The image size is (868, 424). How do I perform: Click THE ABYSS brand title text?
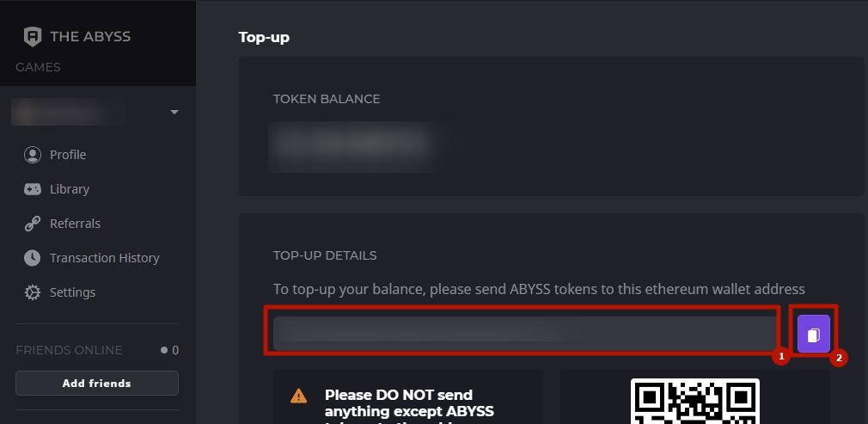(90, 37)
